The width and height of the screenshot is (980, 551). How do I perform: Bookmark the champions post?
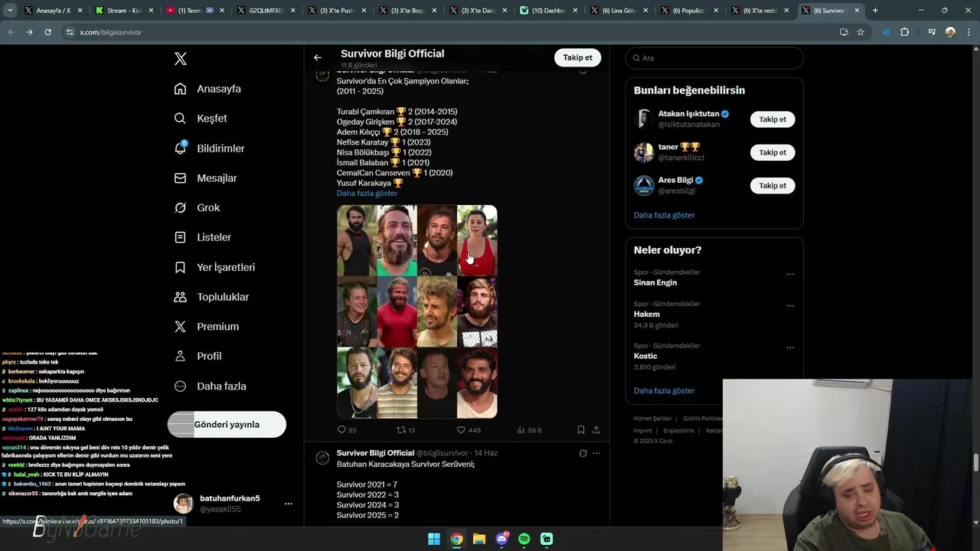(x=581, y=430)
